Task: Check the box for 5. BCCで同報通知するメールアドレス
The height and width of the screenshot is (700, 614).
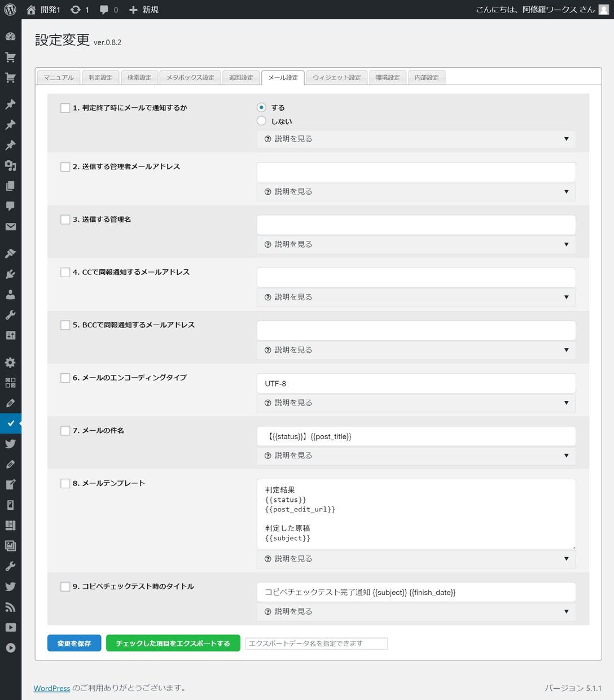Action: 65,325
